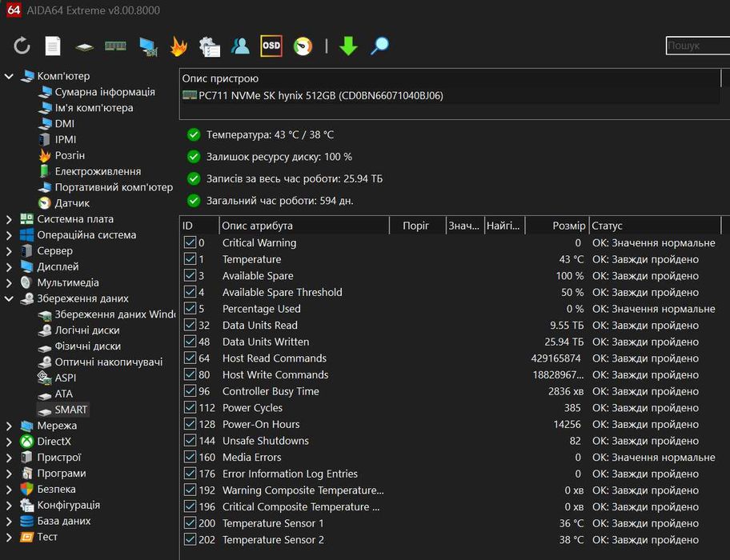Toggle the Temperature Sensor 2 checkbox
The height and width of the screenshot is (560, 730).
click(x=190, y=539)
